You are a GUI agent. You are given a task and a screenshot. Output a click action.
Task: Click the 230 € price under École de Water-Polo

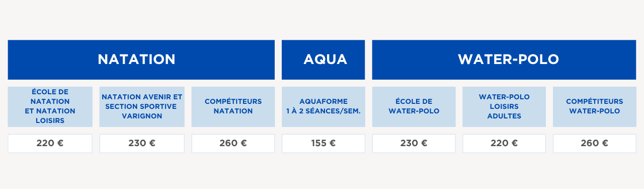pyautogui.click(x=414, y=143)
